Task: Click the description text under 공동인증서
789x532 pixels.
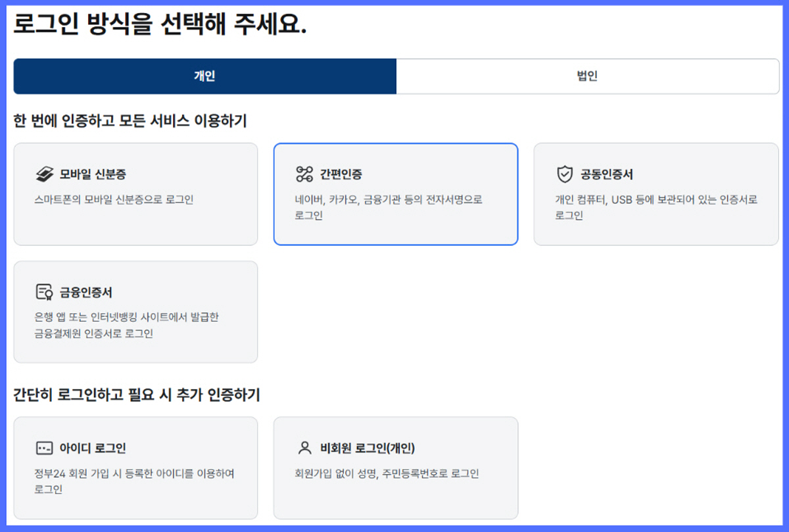Action: point(656,206)
